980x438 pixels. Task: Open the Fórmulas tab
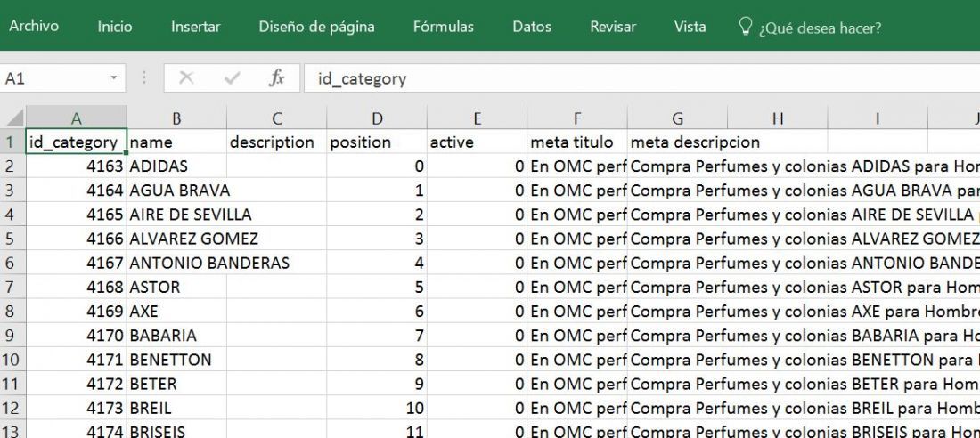443,26
